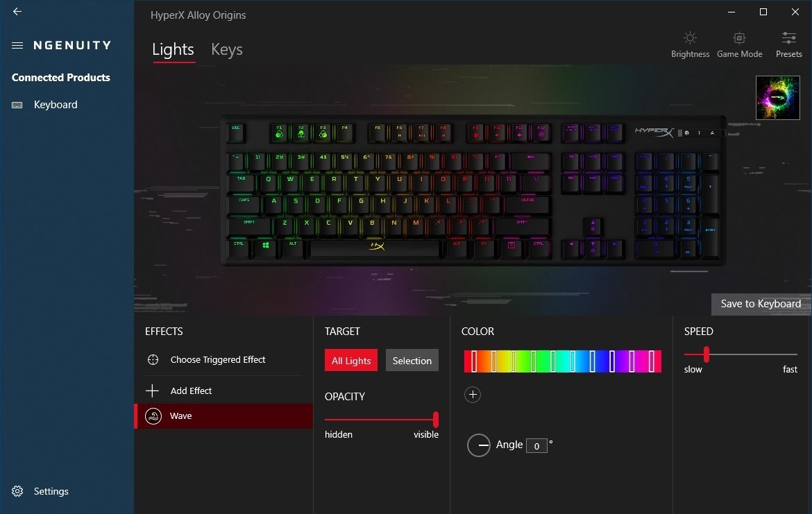The width and height of the screenshot is (812, 514).
Task: Open Keyboard under Connected Products
Action: [x=56, y=105]
